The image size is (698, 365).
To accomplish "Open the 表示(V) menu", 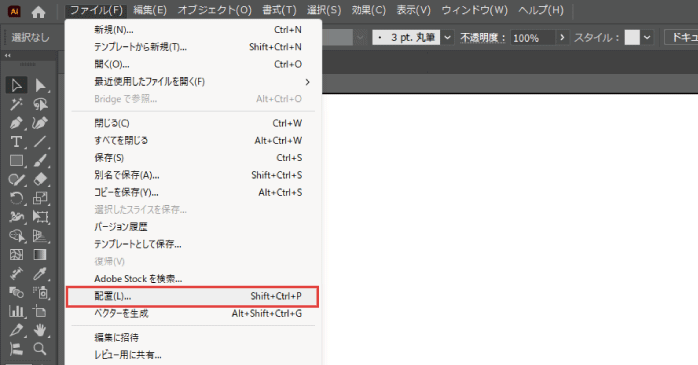I will click(414, 10).
